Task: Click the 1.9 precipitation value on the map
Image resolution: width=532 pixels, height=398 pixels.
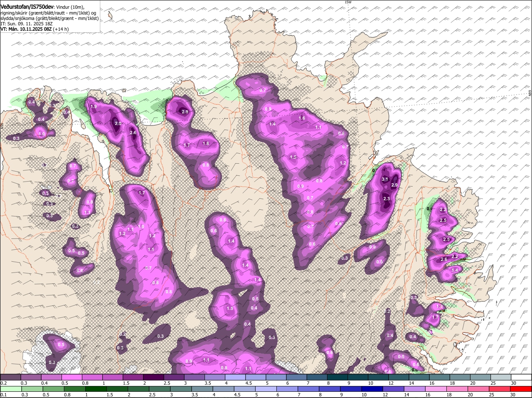Action: [x=94, y=107]
